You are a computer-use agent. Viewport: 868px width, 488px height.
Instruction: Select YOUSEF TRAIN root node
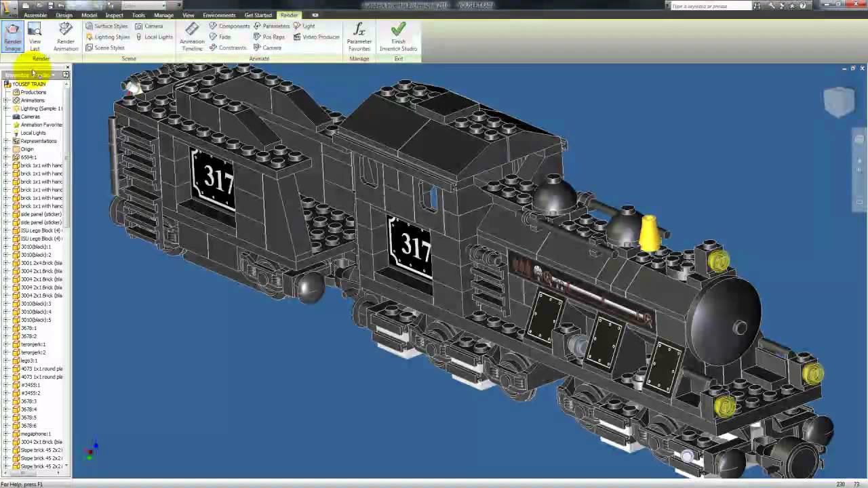(x=28, y=84)
